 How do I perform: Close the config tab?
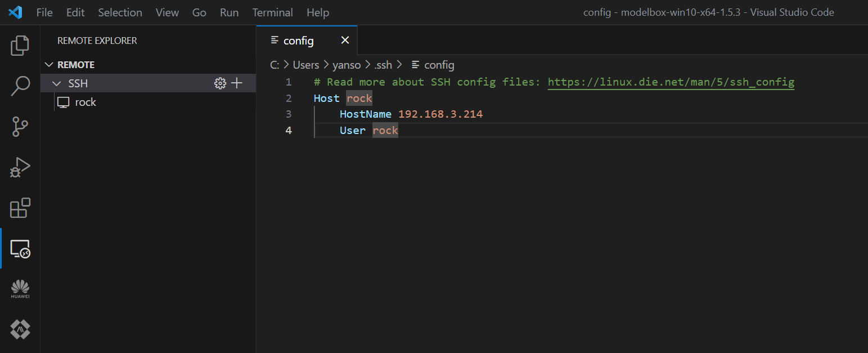(x=345, y=40)
